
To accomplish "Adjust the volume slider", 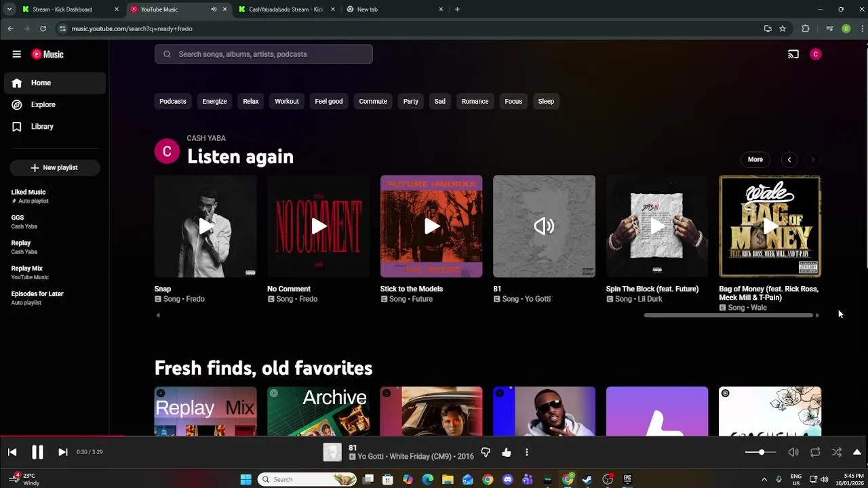I will click(x=760, y=452).
